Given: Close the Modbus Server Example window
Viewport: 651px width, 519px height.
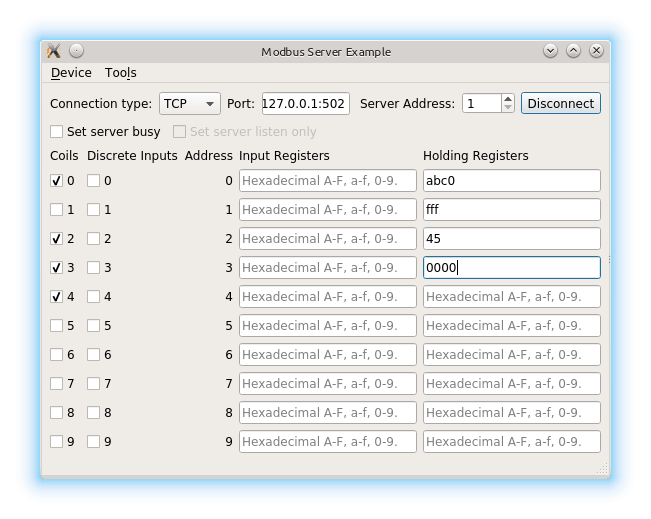Looking at the screenshot, I should pyautogui.click(x=596, y=51).
